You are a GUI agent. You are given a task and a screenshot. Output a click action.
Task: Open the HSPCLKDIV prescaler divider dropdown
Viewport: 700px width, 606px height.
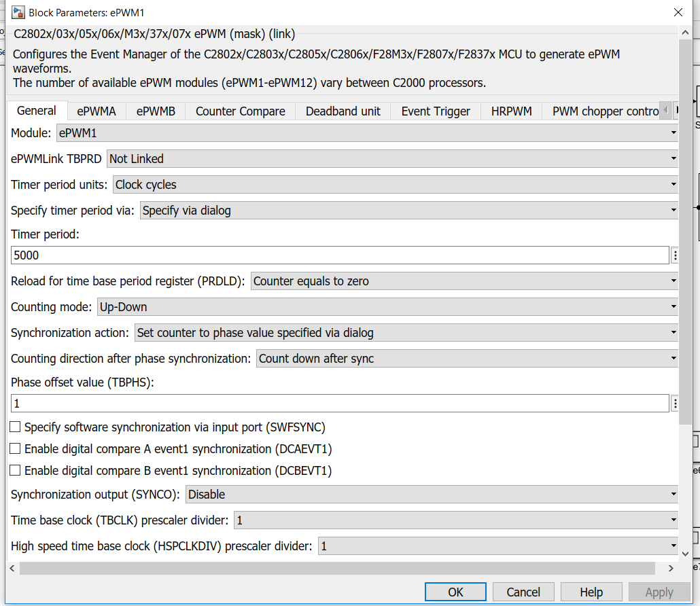[x=497, y=546]
